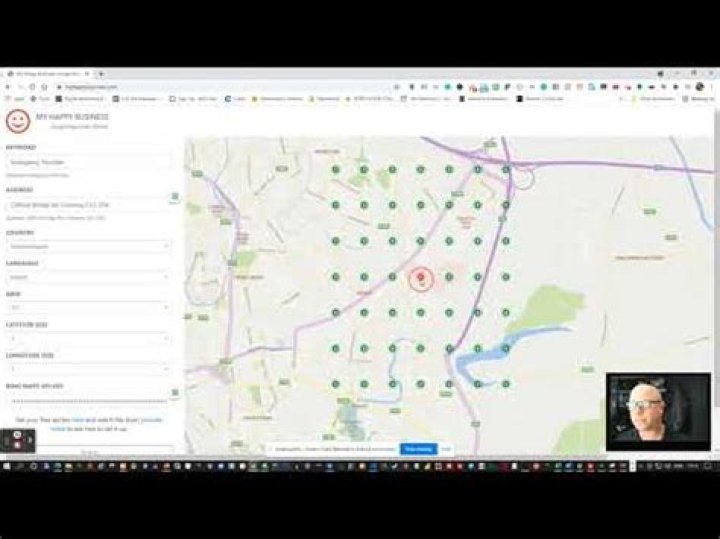Open the browser home page icon
The image size is (720, 539).
pyautogui.click(x=45, y=87)
